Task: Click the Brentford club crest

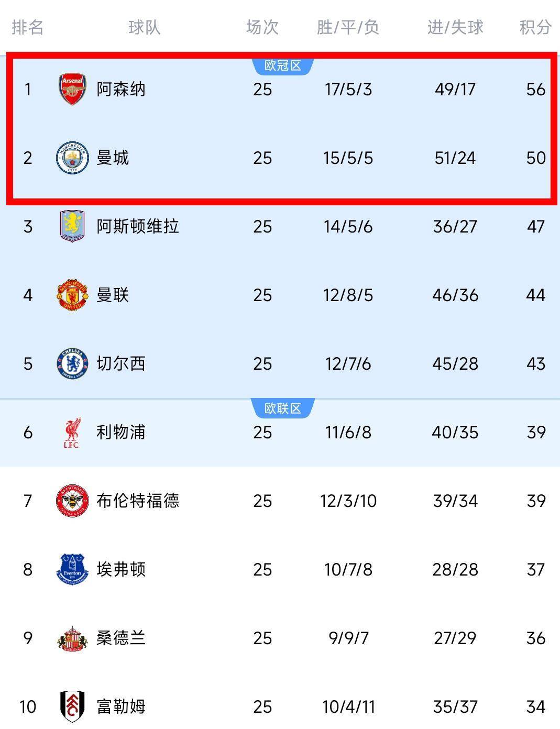Action: tap(72, 501)
